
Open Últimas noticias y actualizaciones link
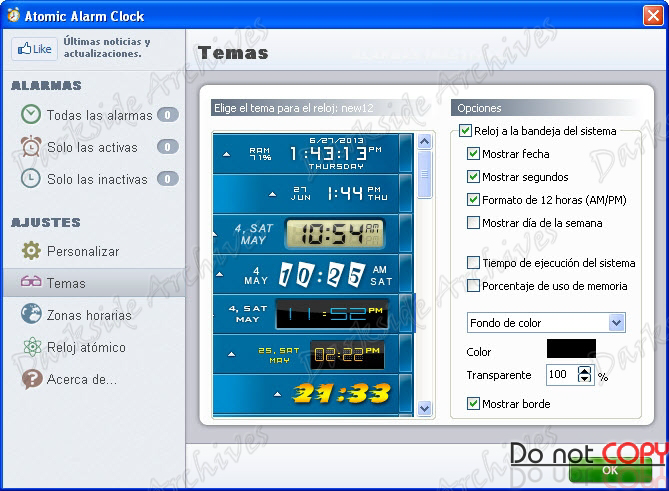(x=107, y=47)
